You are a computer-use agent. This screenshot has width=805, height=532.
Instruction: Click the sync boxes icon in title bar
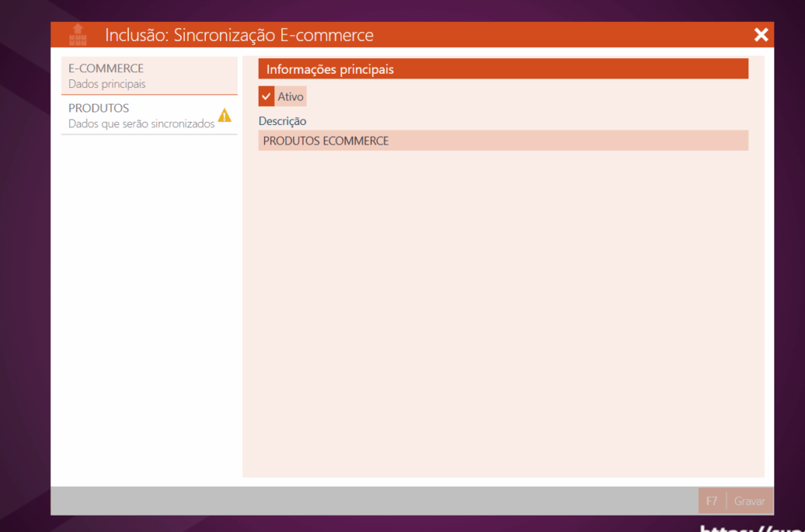tap(77, 35)
